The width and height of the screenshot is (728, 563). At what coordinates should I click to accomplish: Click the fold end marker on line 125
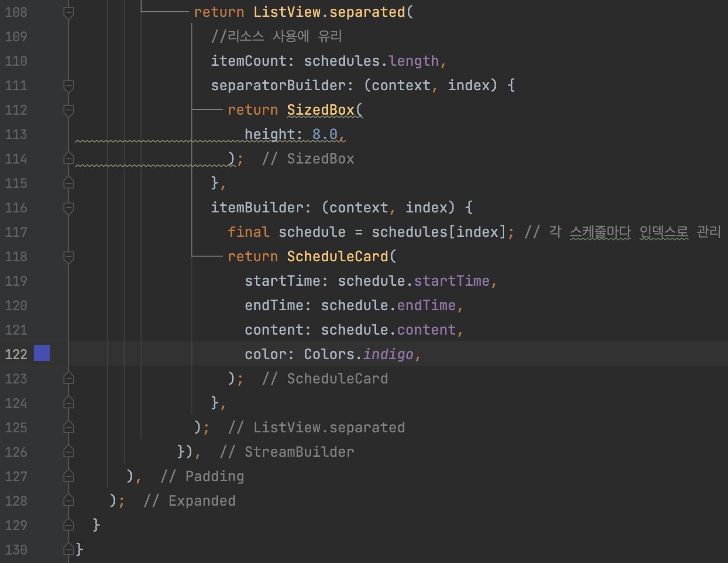69,427
